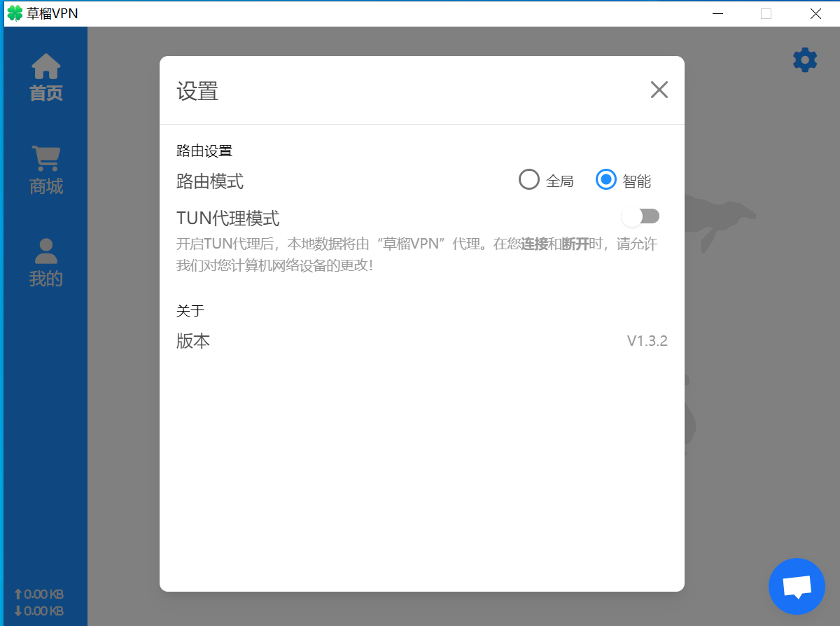The image size is (840, 626).
Task: Click the gear settings icon
Action: (x=804, y=60)
